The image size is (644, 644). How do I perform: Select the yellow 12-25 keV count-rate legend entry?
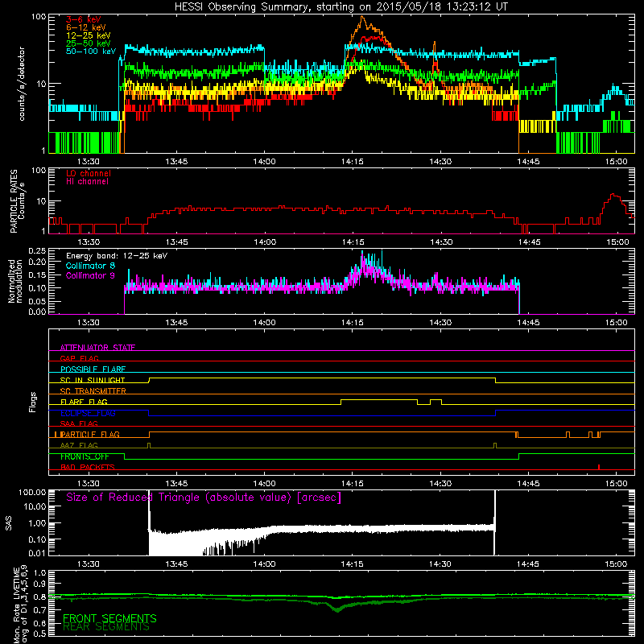(89, 35)
